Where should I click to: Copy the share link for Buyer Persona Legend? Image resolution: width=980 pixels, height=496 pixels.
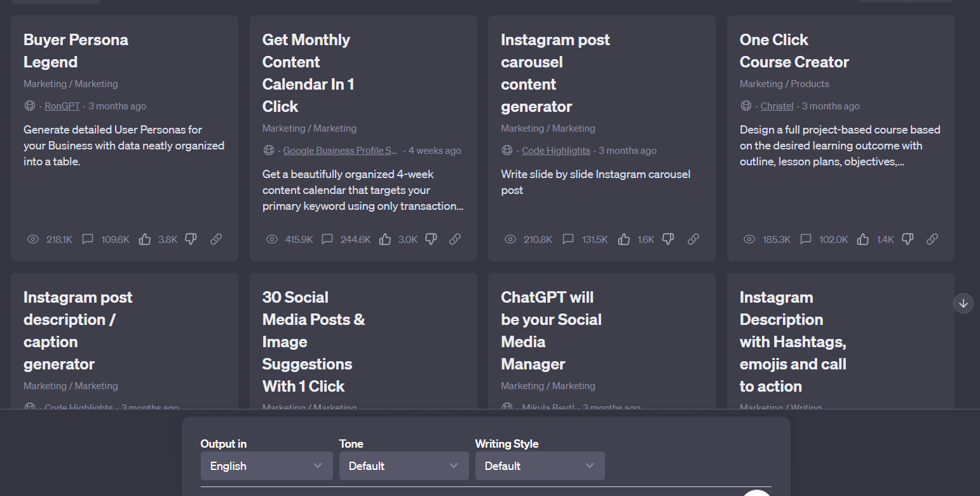tap(216, 239)
